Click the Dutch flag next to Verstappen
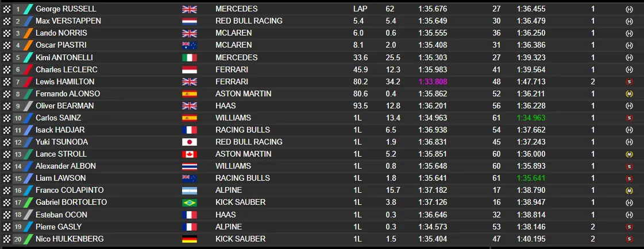Image resolution: width=644 pixels, height=249 pixels. [x=190, y=21]
